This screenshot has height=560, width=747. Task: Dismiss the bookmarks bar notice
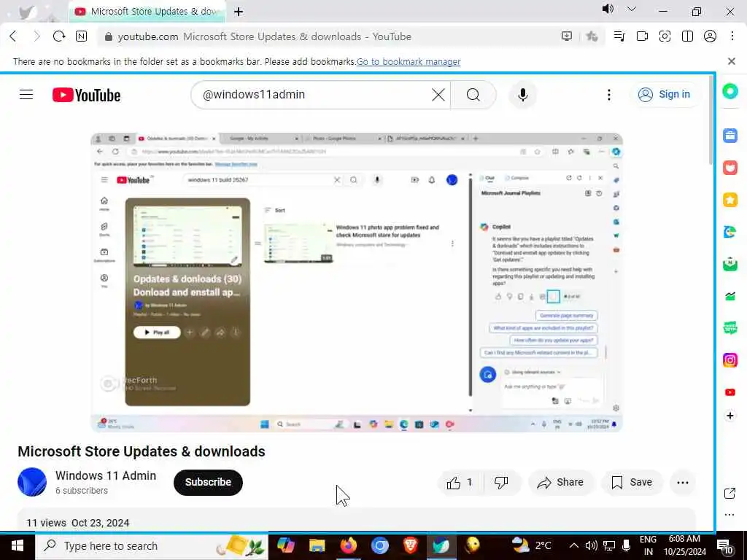[x=732, y=61]
